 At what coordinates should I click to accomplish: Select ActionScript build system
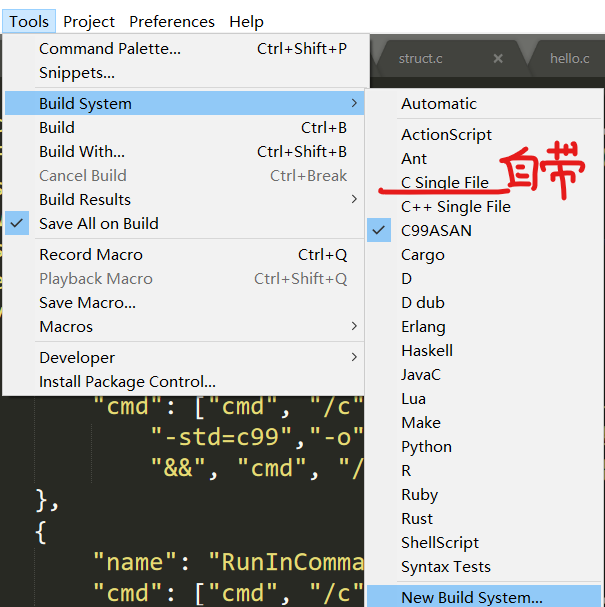(x=484, y=135)
